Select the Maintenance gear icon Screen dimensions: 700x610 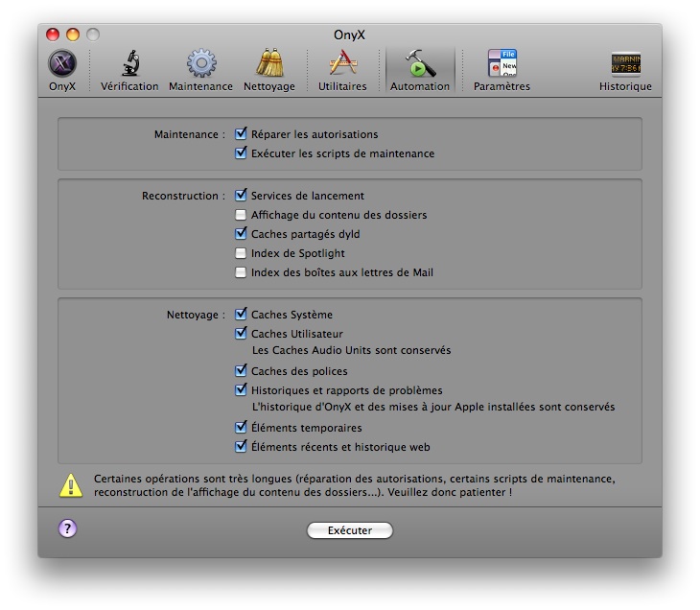[x=201, y=63]
